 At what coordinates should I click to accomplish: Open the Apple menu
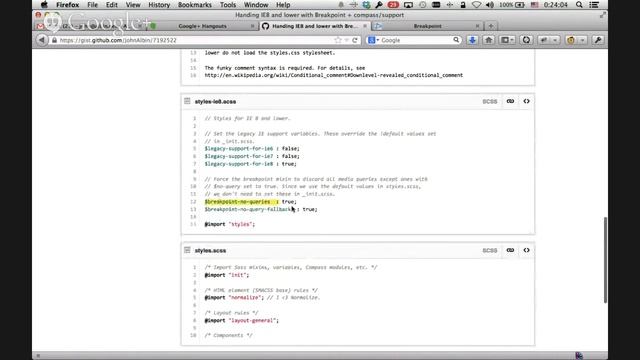pyautogui.click(x=44, y=5)
